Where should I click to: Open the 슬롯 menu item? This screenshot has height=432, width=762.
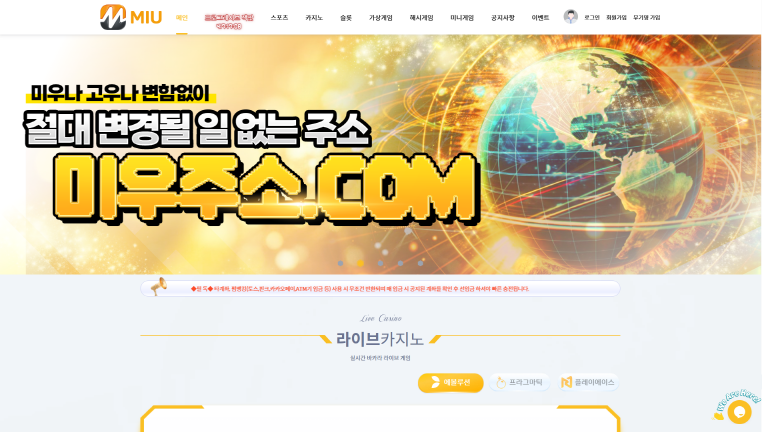pyautogui.click(x=346, y=17)
